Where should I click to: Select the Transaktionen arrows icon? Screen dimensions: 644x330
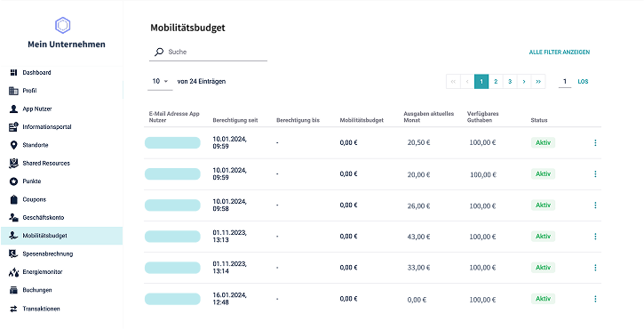[x=13, y=309]
